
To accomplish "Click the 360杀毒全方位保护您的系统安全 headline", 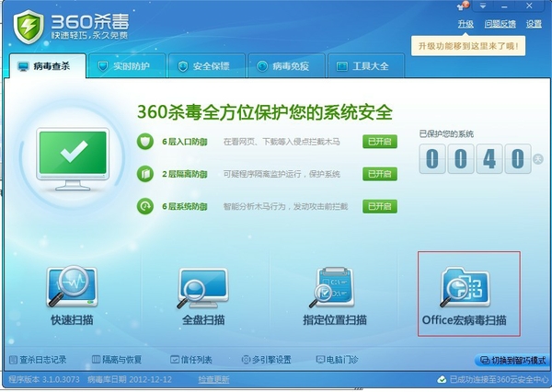I will [x=265, y=112].
